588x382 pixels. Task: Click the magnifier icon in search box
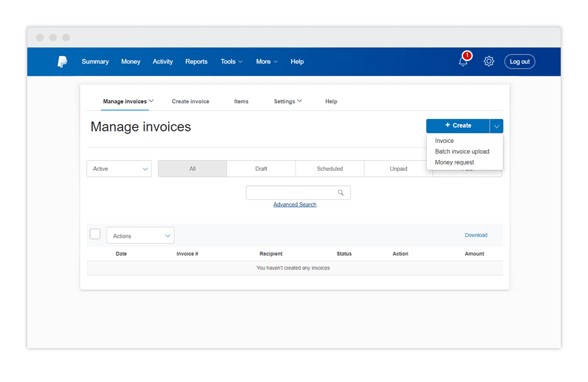tap(341, 193)
